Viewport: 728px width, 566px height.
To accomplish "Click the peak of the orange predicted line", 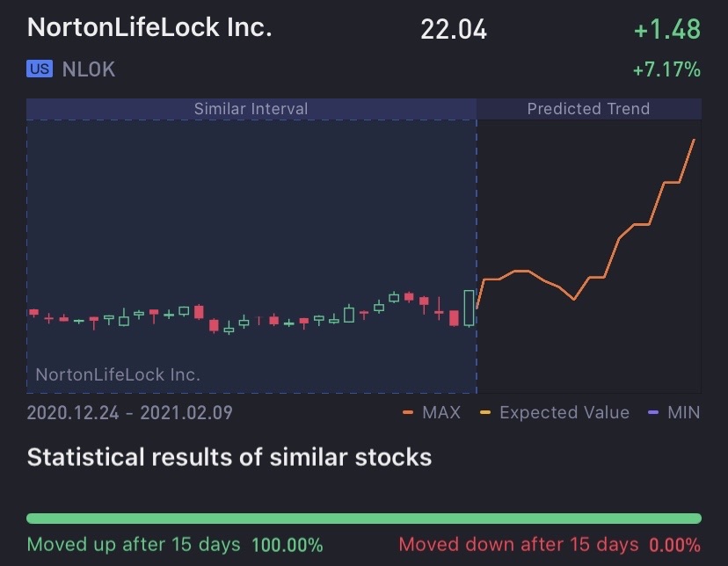I will [695, 140].
